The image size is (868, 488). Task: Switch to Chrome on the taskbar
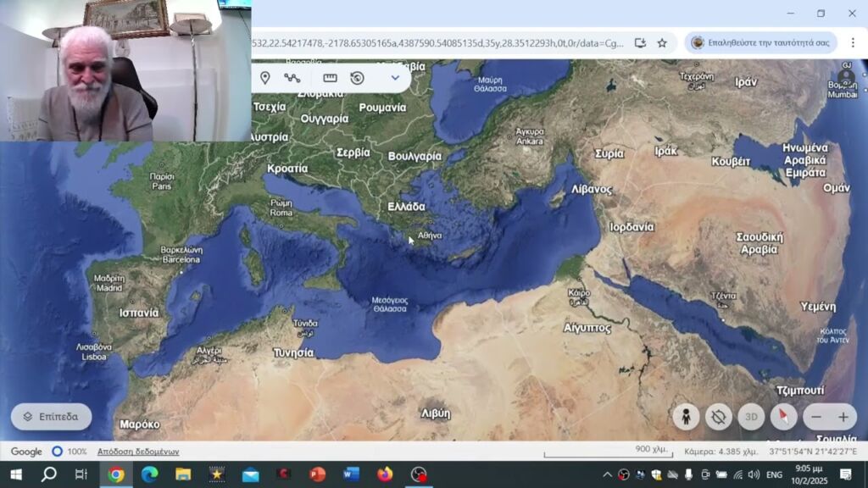tap(116, 474)
